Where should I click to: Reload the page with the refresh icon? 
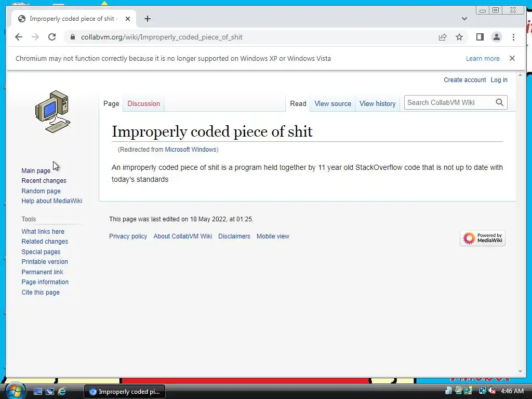[52, 37]
